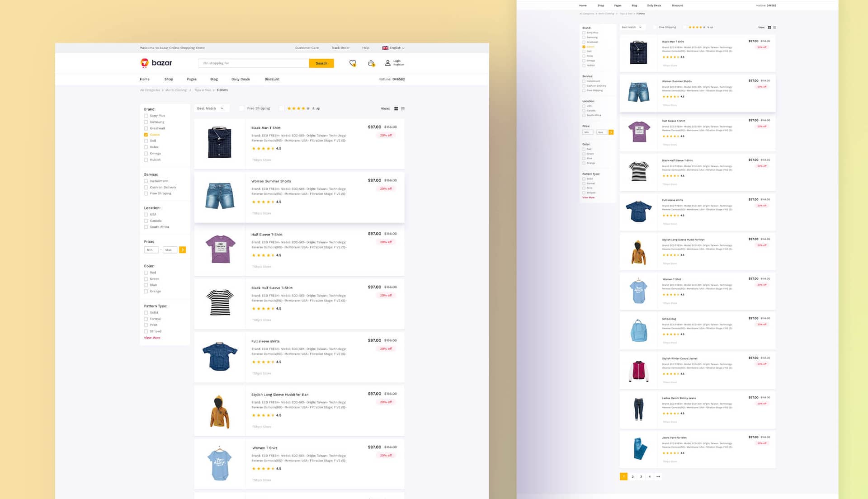Image resolution: width=868 pixels, height=499 pixels.
Task: Open the Track Order link
Action: (340, 48)
